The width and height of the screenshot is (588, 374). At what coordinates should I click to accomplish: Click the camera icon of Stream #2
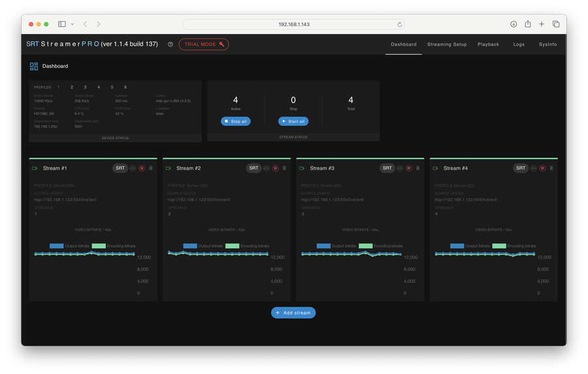169,168
